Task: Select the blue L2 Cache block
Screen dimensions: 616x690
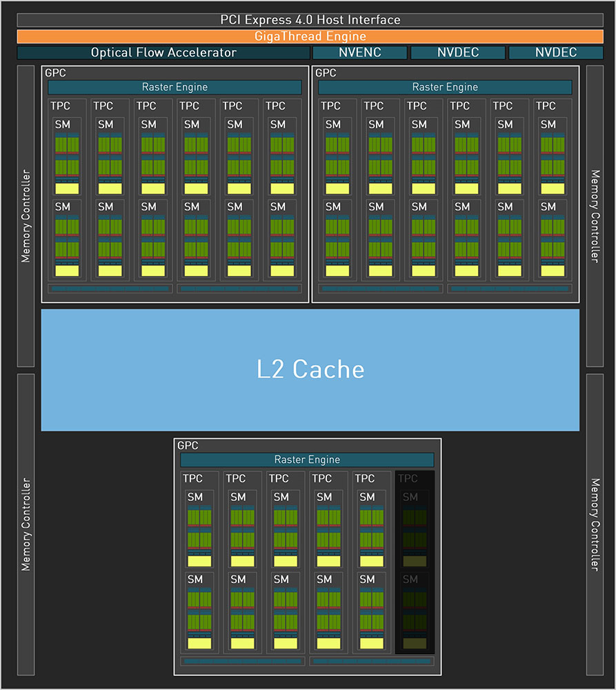Action: [310, 370]
